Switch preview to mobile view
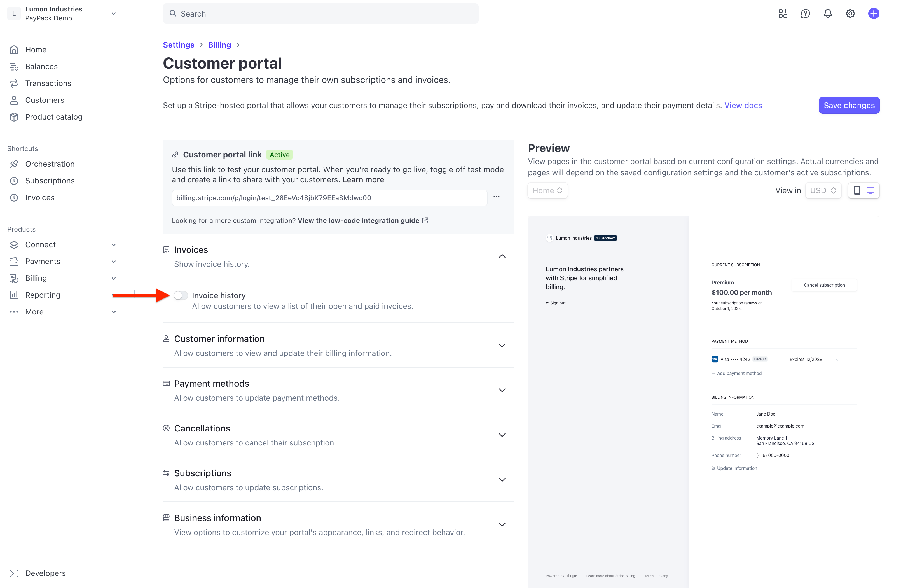The image size is (908, 588). [857, 190]
